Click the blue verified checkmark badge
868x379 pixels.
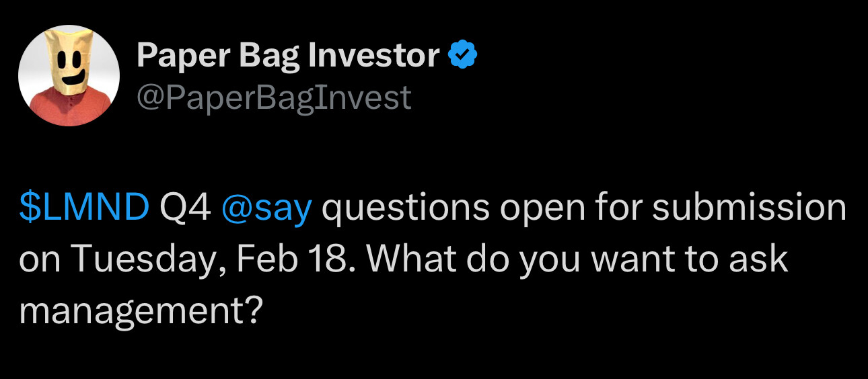coord(463,56)
